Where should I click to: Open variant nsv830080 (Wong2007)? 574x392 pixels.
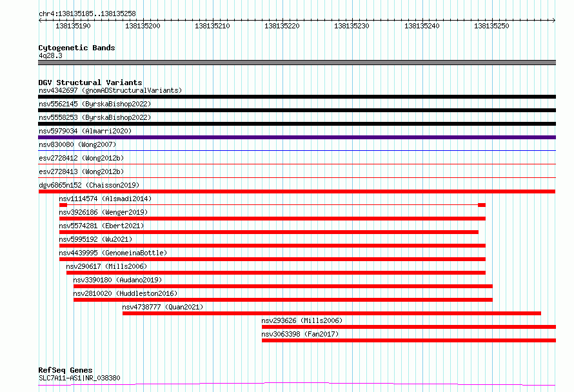click(77, 144)
